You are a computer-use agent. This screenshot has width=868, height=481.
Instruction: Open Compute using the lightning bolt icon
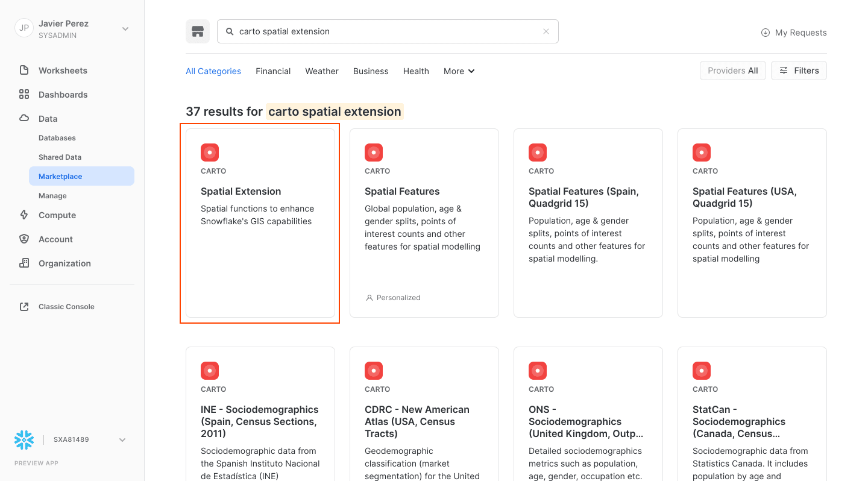pyautogui.click(x=24, y=215)
